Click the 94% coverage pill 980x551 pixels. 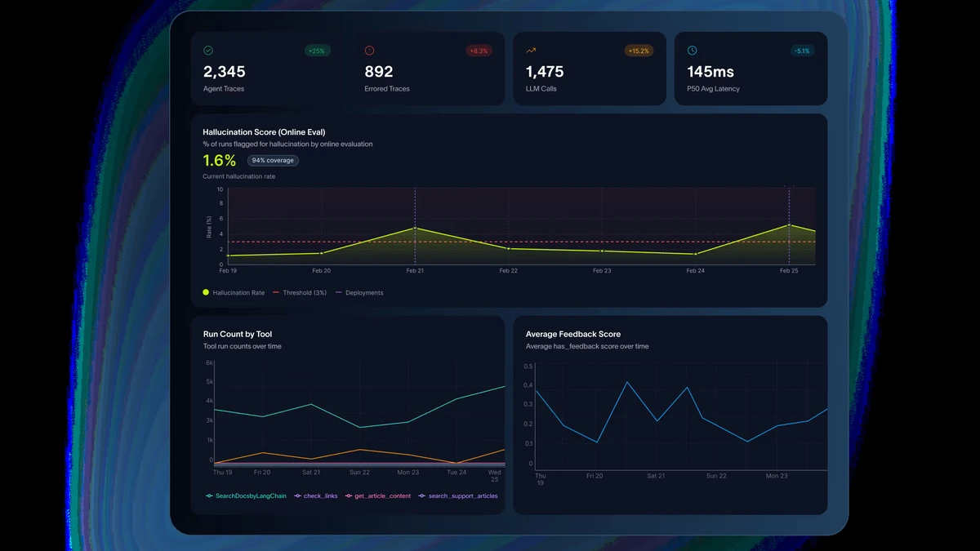tap(273, 161)
